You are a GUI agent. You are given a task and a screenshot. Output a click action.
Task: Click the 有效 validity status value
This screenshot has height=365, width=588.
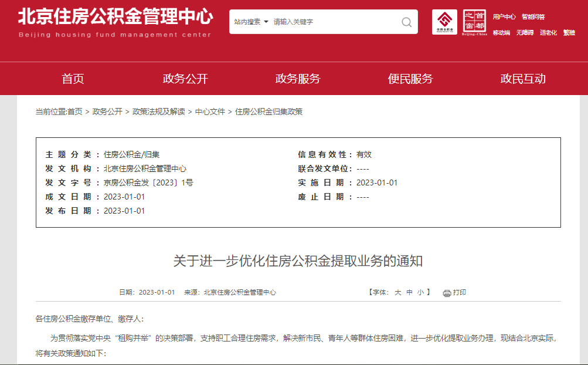tap(363, 154)
